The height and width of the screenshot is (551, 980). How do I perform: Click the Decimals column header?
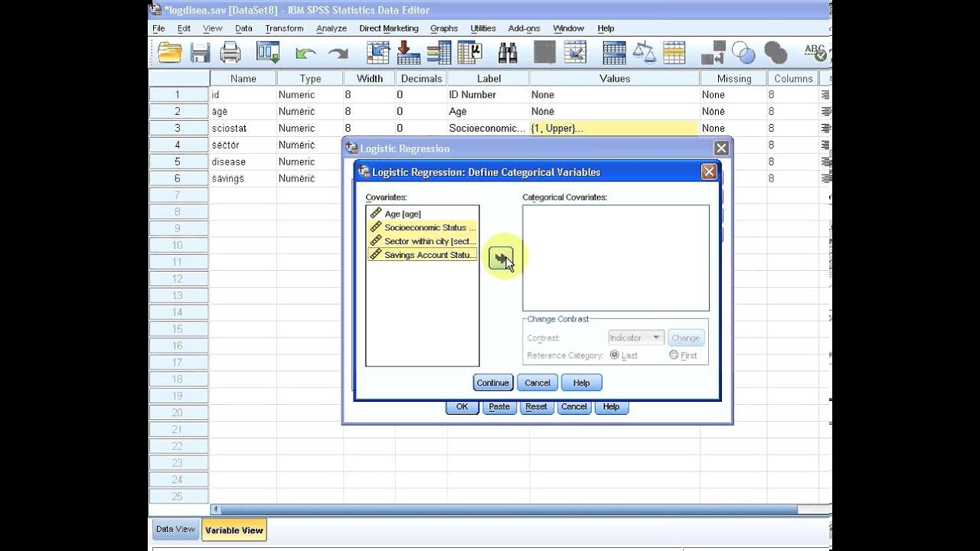421,78
